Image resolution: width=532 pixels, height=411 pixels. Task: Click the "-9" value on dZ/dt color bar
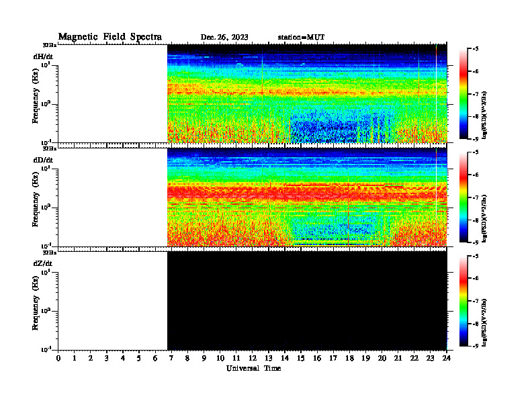pos(476,346)
